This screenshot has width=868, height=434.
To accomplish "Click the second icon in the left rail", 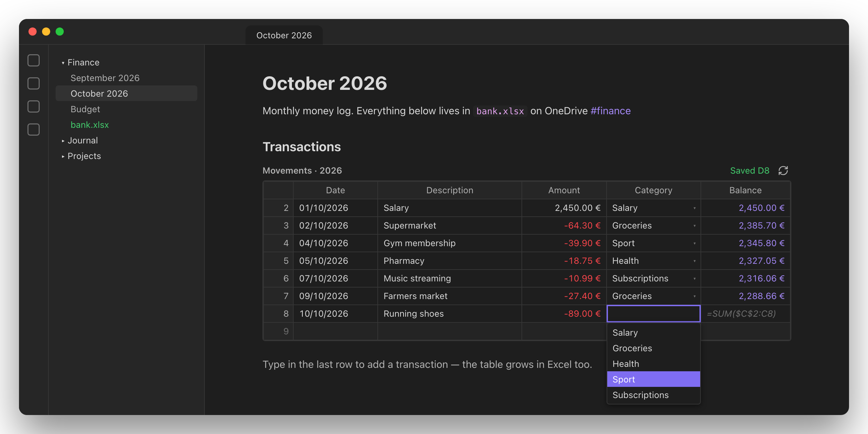I will 34,84.
